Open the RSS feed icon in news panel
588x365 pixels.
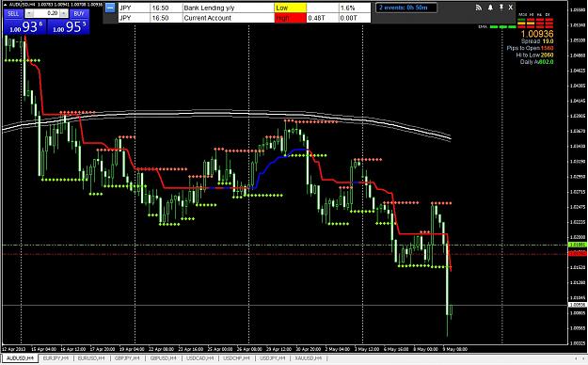click(479, 8)
